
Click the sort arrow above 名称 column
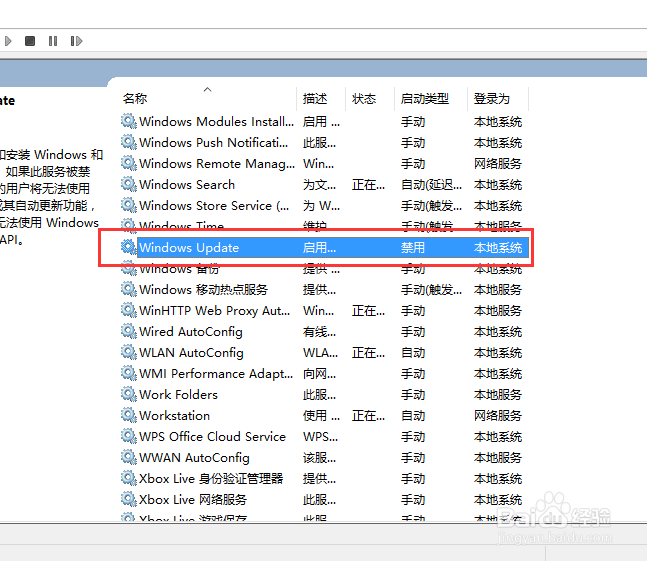tap(208, 89)
